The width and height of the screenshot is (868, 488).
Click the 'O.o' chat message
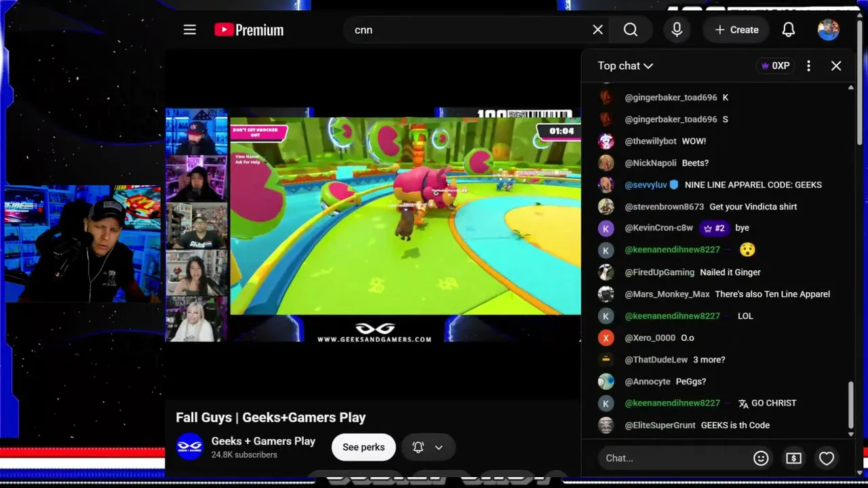688,338
